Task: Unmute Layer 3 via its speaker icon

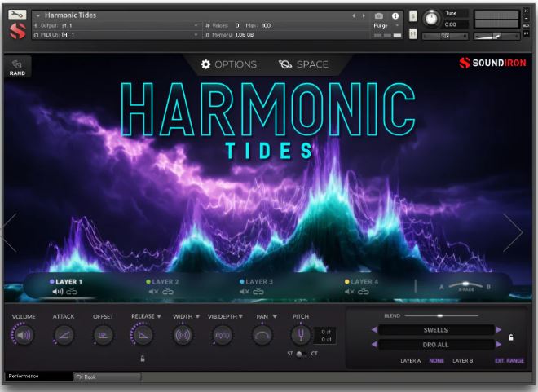Action: pyautogui.click(x=245, y=292)
